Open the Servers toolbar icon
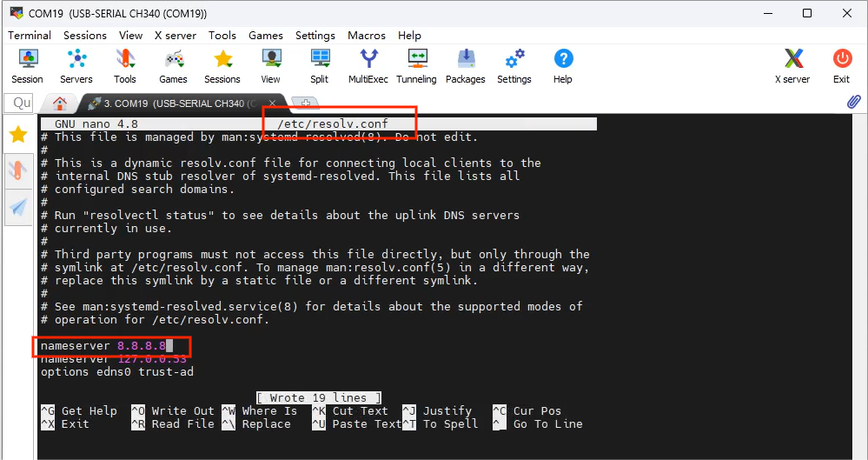Viewport: 868px width, 460px height. (x=76, y=66)
